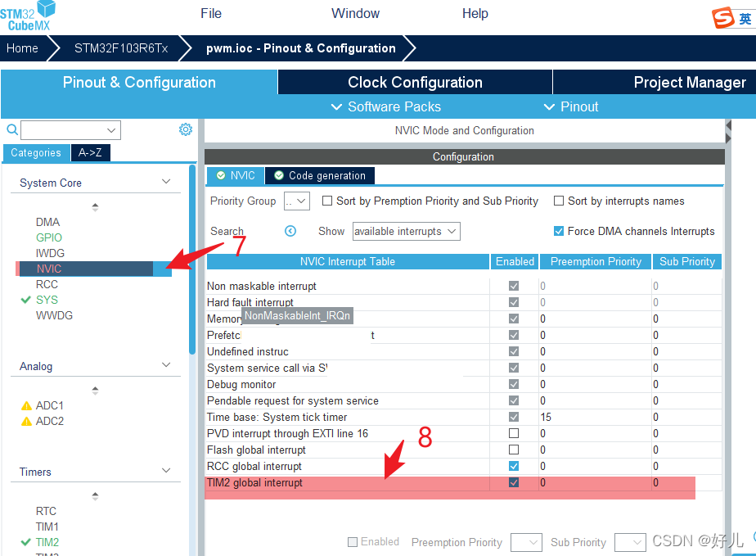Select WWDG in System Core
756x556 pixels.
point(54,315)
